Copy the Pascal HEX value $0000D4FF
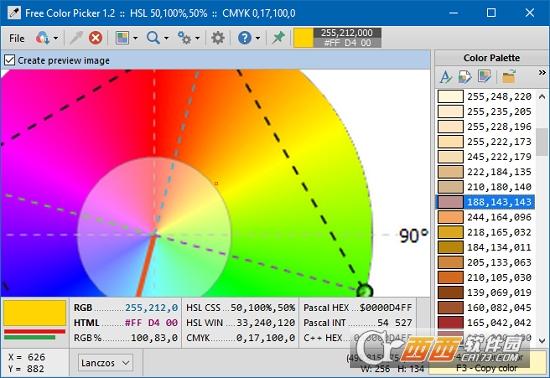Image resolution: width=550 pixels, height=378 pixels. (386, 308)
